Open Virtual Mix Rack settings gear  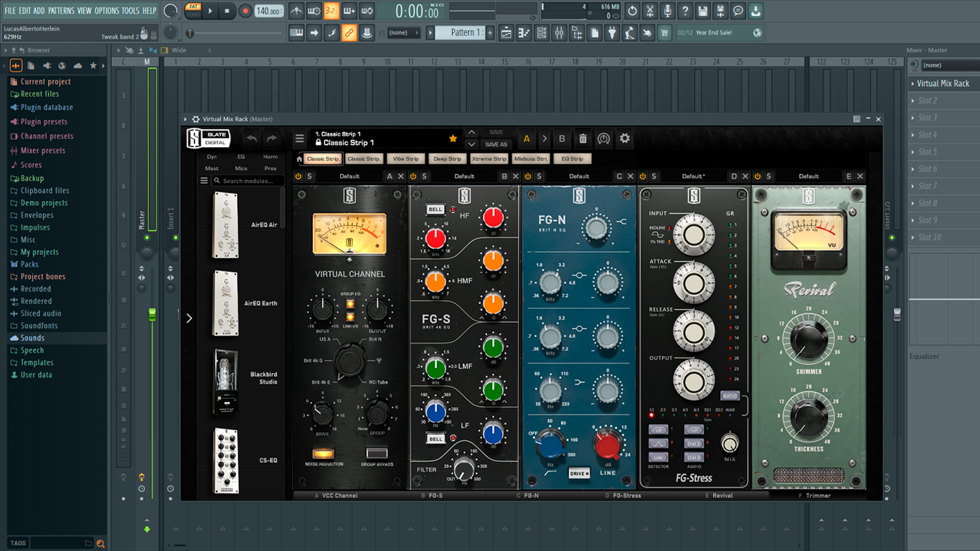[x=624, y=138]
